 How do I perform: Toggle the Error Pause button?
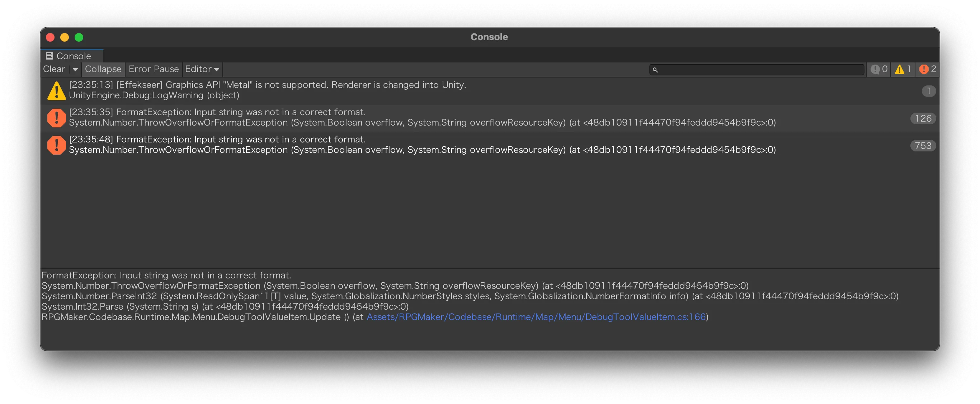click(153, 69)
